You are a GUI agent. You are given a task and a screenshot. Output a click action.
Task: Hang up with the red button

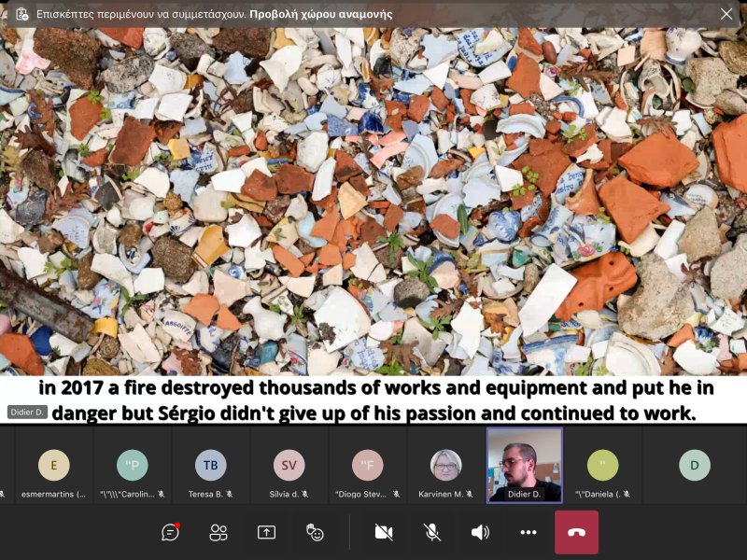point(576,532)
